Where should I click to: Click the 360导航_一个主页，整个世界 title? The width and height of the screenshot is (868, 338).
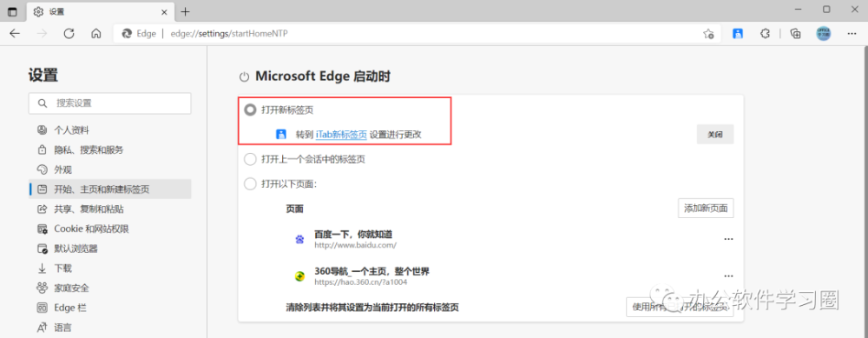pos(372,271)
